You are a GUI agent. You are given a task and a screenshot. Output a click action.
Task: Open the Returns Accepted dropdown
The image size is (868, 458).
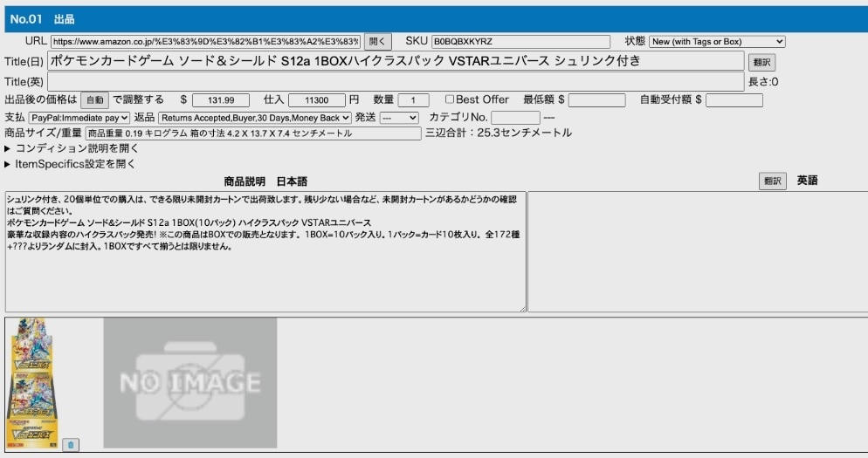pos(255,118)
